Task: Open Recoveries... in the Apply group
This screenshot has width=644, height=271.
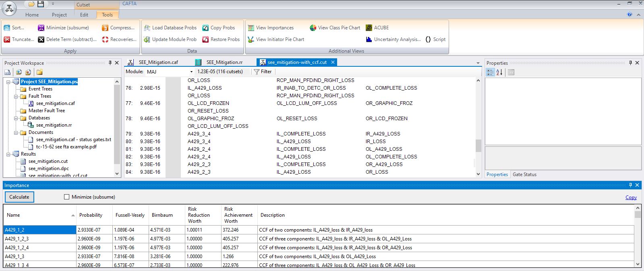Action: tap(119, 39)
